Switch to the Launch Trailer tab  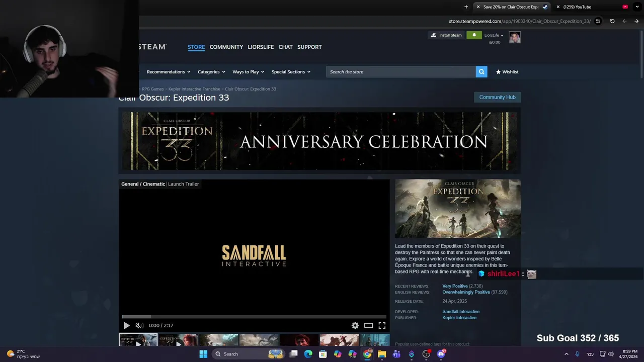click(183, 184)
